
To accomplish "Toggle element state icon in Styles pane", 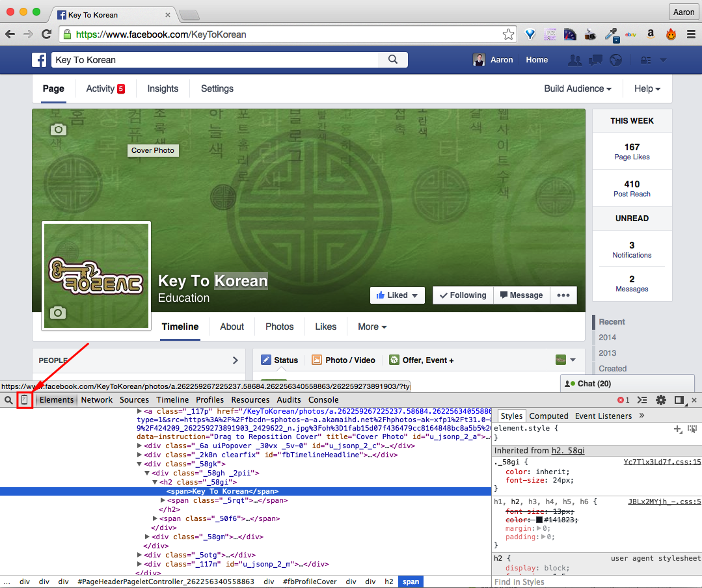I will pyautogui.click(x=692, y=429).
